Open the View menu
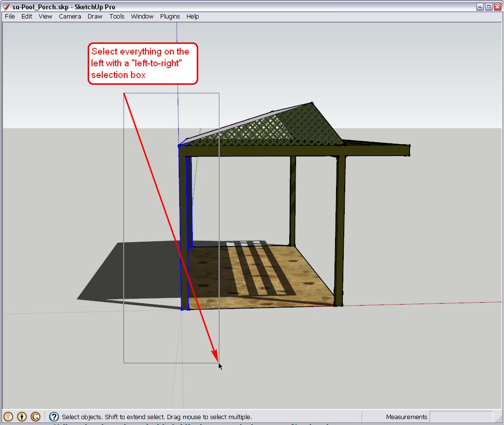The width and height of the screenshot is (504, 425). point(45,16)
